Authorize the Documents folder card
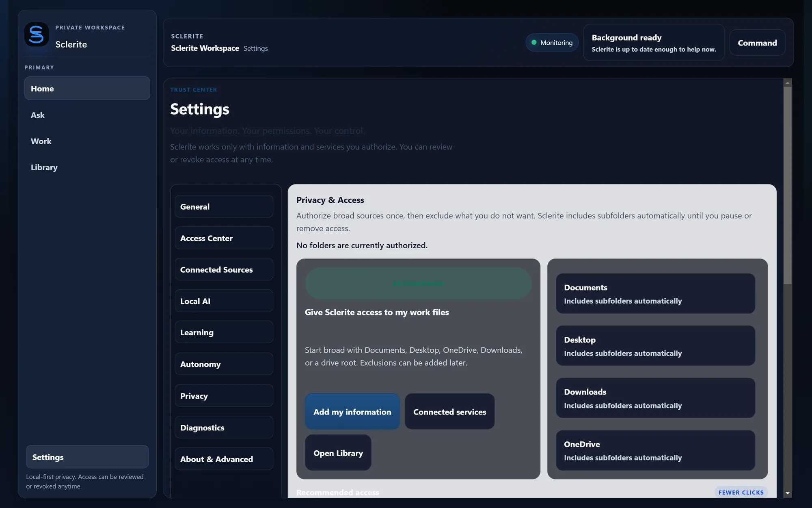The image size is (812, 508). (655, 293)
